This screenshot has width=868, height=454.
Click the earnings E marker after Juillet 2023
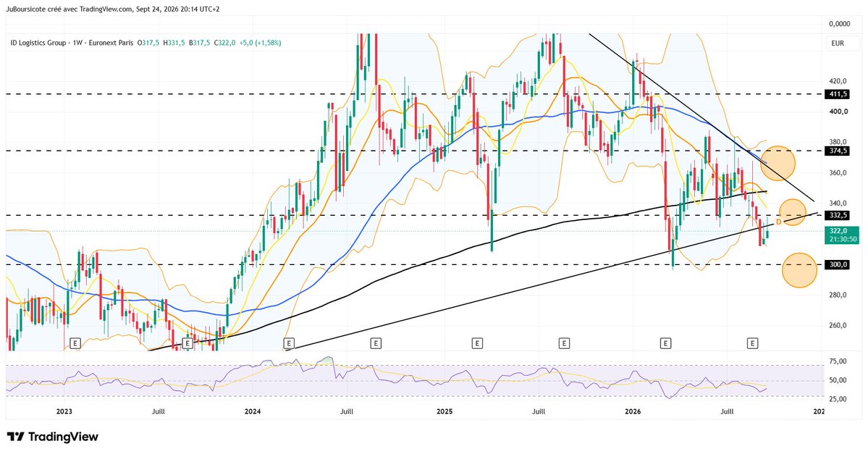(x=187, y=343)
